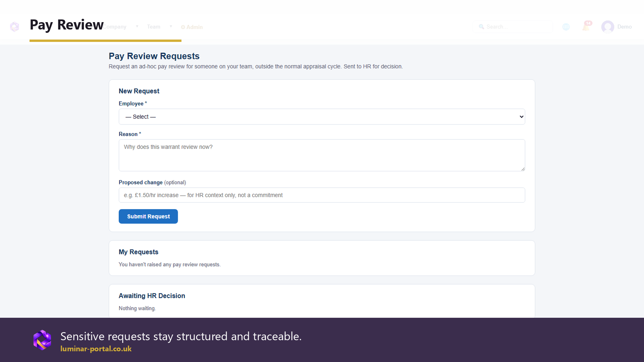Open the Company menu in the top navigation

(x=115, y=27)
